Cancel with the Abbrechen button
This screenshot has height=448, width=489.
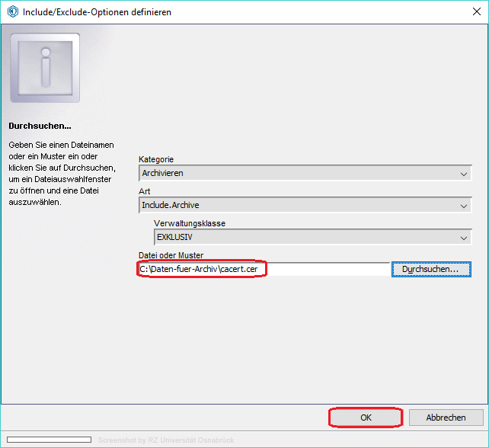click(446, 418)
